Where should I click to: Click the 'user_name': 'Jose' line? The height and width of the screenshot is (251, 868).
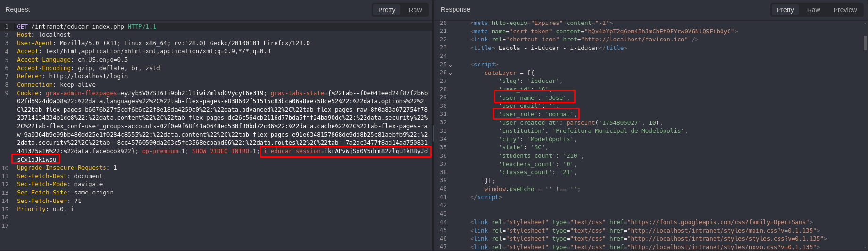(534, 98)
